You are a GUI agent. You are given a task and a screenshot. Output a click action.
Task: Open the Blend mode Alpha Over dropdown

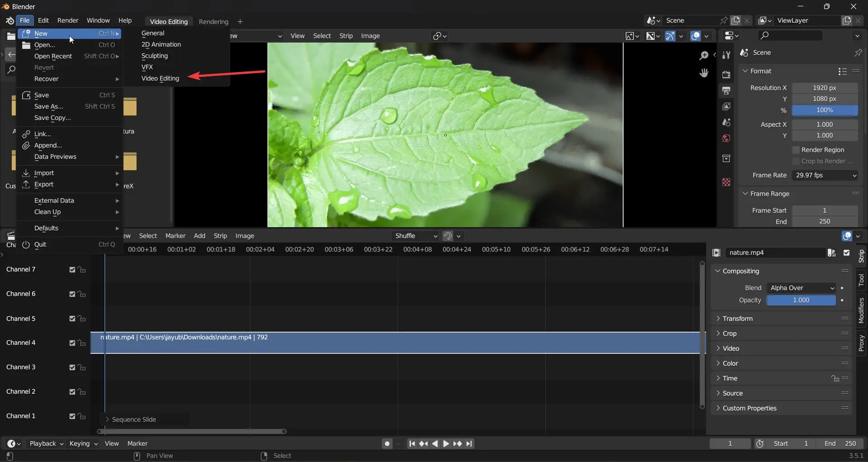tap(802, 287)
